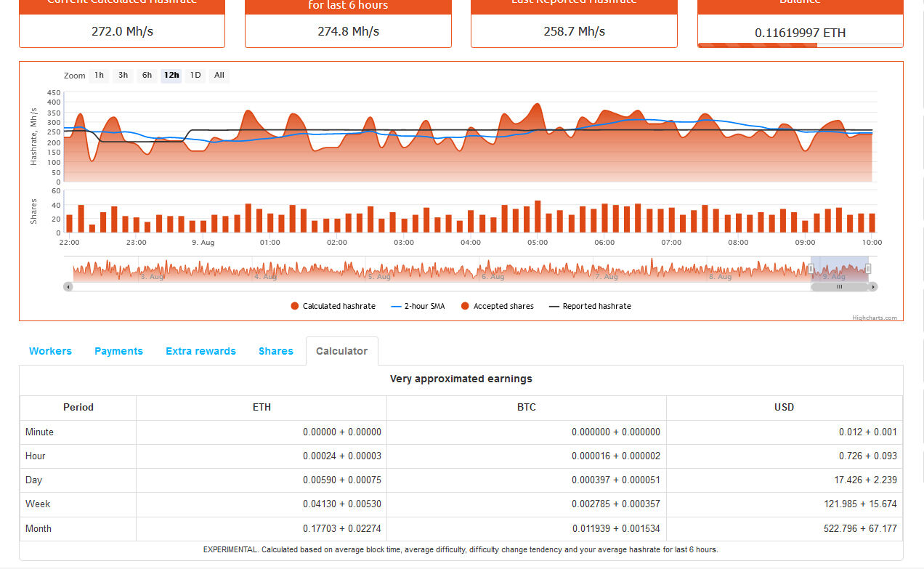Toggle Reported hashrate legend series
924x569 pixels.
(590, 307)
